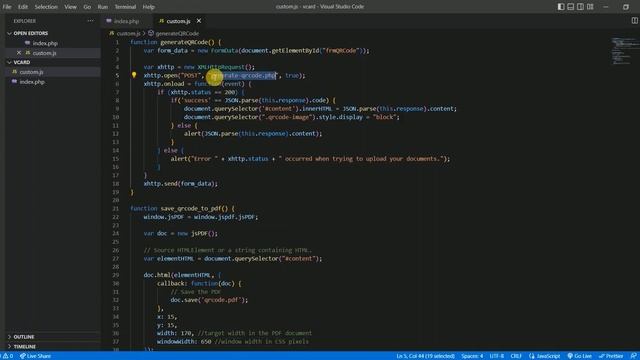Click the Ln 5, Col 44 cursor position
This screenshot has width=640, height=360.
tap(426, 356)
